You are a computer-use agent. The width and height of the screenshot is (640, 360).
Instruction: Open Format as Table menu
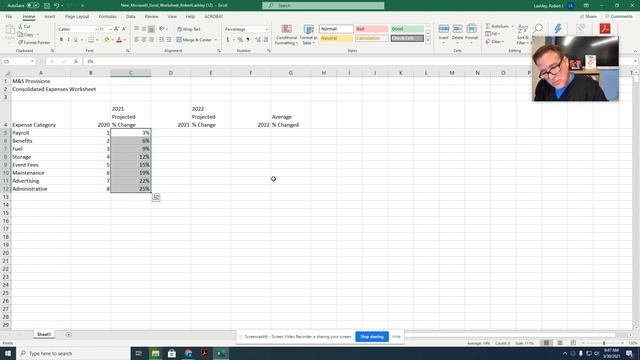click(x=309, y=34)
